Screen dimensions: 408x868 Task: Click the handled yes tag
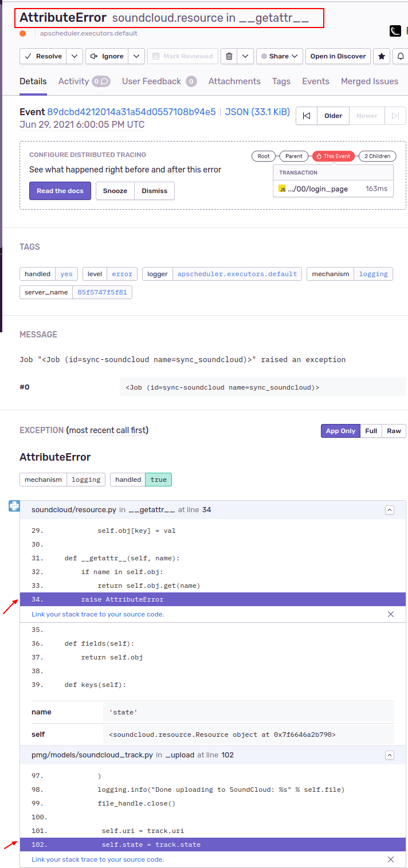[x=49, y=274]
